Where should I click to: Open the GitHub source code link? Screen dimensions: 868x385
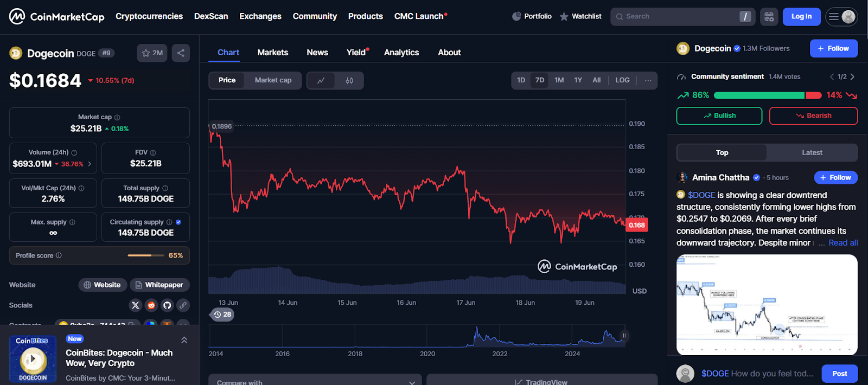coord(167,305)
